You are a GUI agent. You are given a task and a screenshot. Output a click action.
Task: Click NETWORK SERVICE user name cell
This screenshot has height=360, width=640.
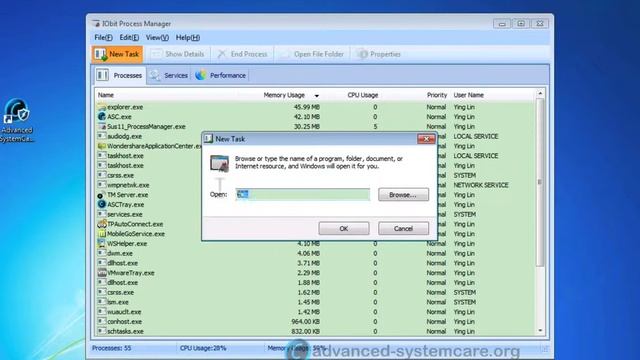[481, 185]
